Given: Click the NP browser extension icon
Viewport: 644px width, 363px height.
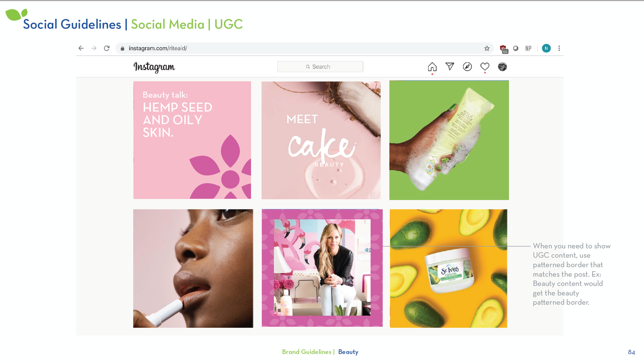Looking at the screenshot, I should (529, 48).
